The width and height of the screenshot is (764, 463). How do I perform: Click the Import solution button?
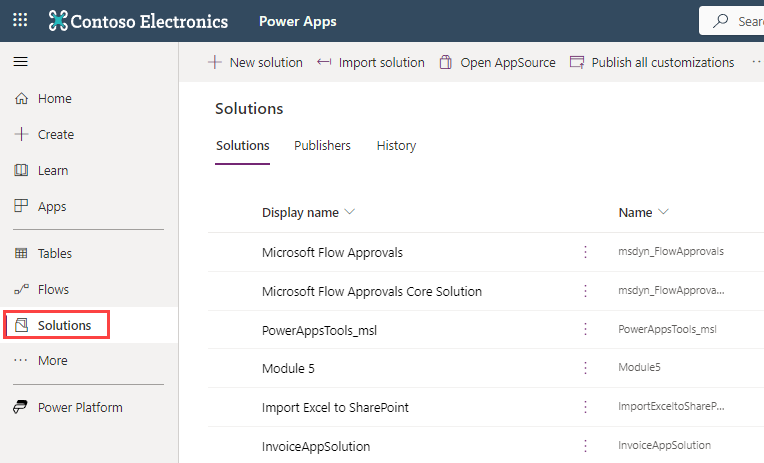(x=371, y=62)
